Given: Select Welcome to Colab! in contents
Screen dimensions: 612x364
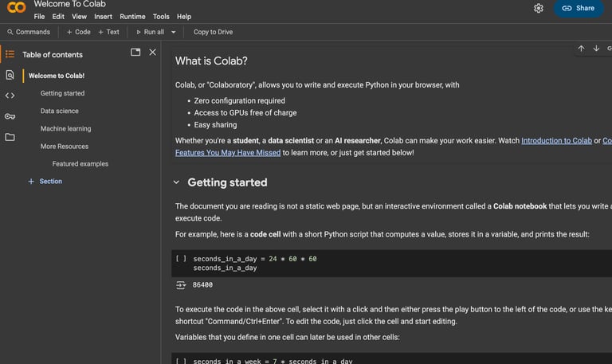Looking at the screenshot, I should pyautogui.click(x=57, y=76).
